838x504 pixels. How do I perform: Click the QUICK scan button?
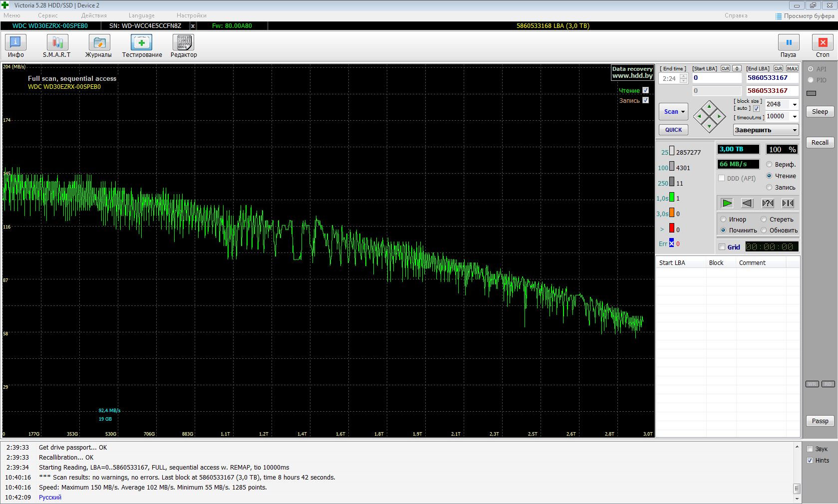tap(673, 130)
